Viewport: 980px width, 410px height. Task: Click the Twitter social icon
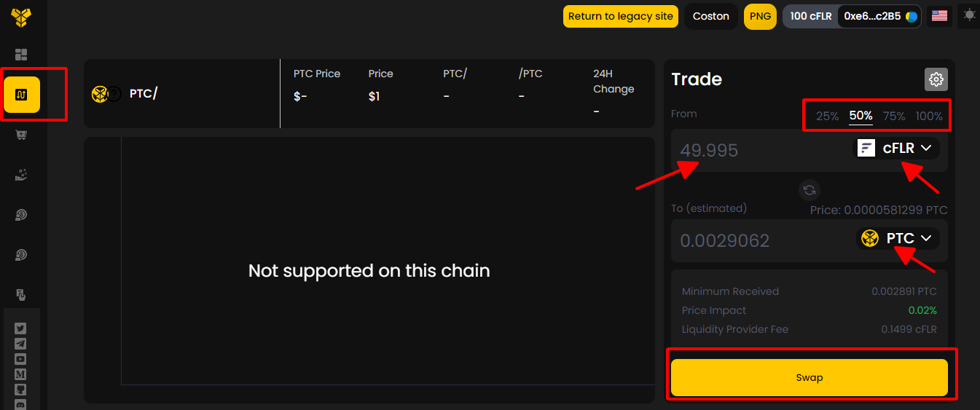20,328
